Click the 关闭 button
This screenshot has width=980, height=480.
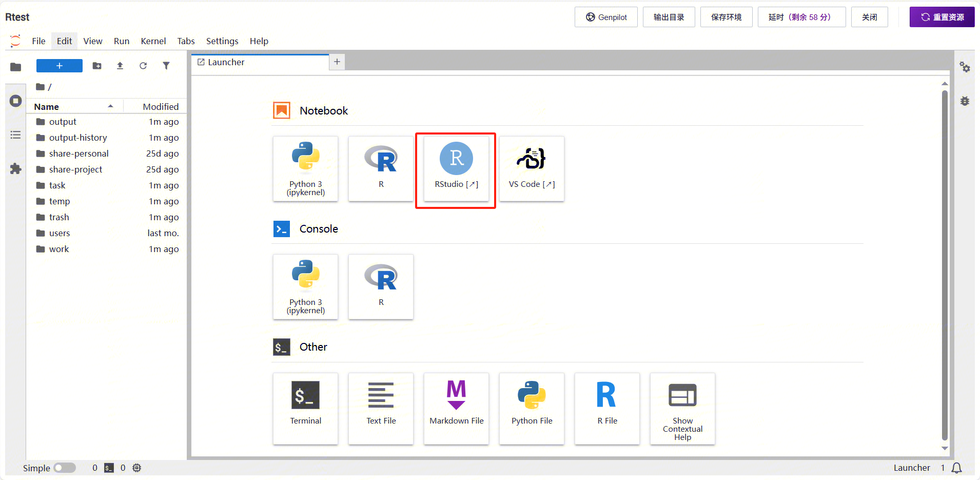tap(869, 17)
